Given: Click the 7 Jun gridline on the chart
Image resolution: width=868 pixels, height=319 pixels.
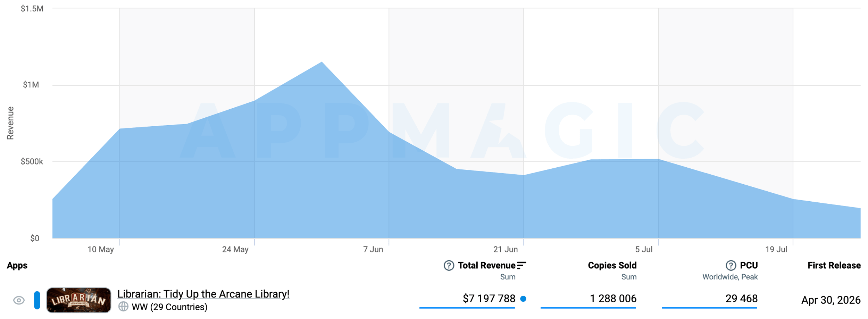Looking at the screenshot, I should click(x=389, y=123).
